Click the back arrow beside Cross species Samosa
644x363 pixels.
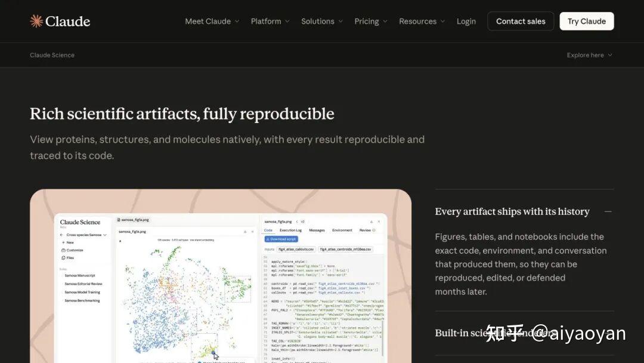61,235
